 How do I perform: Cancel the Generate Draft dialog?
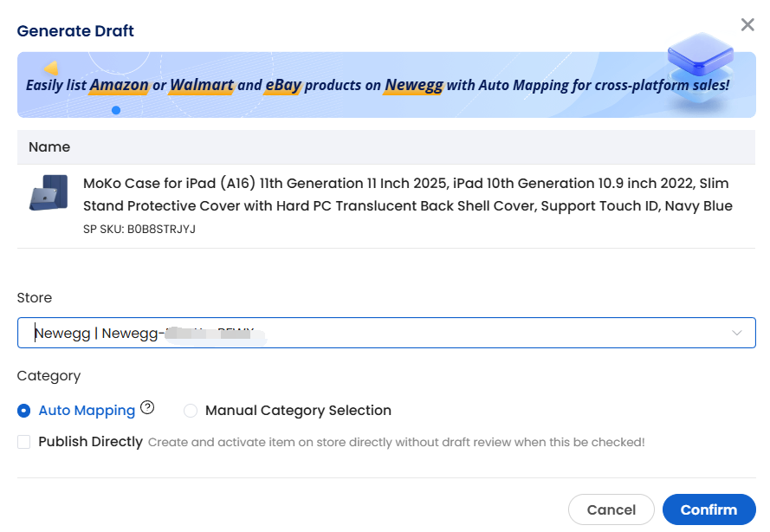(x=611, y=509)
